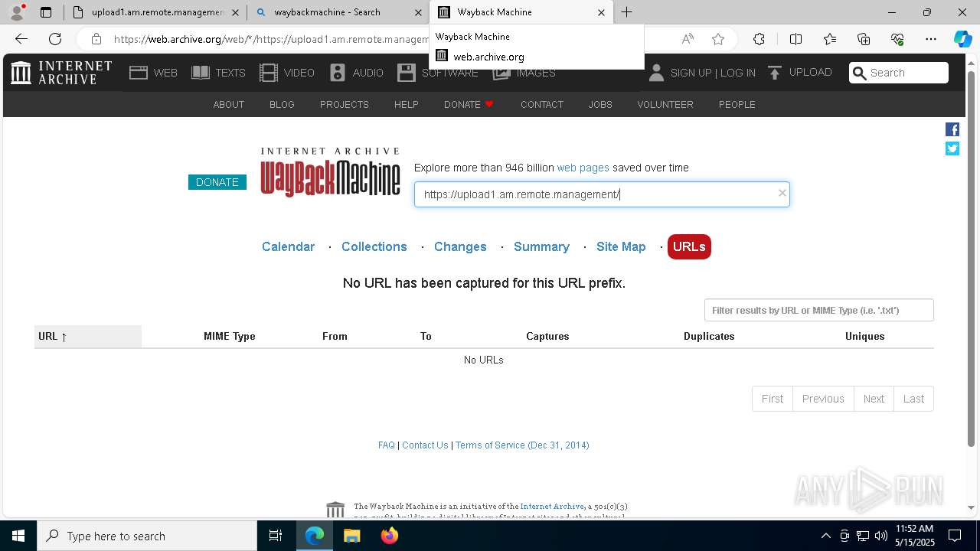Switch to the Site Map view
Image resolution: width=980 pixels, height=551 pixels.
coord(621,246)
